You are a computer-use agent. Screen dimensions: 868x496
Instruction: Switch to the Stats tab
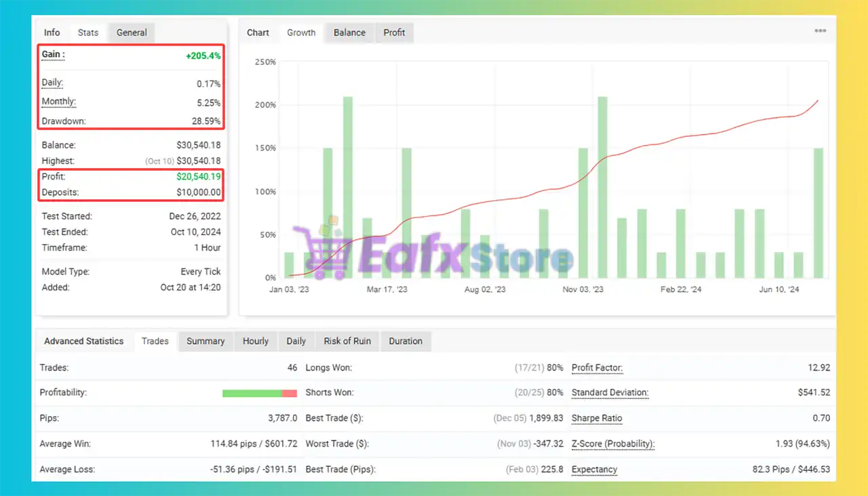87,33
